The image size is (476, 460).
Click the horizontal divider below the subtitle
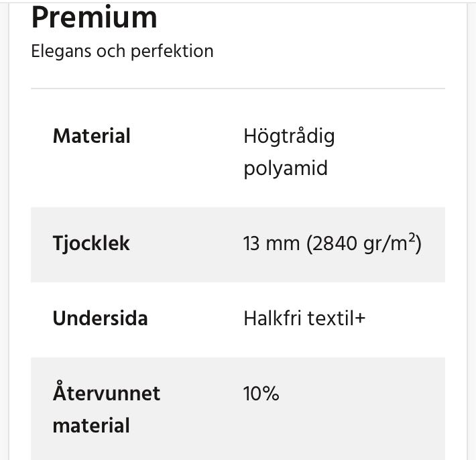coord(238,89)
